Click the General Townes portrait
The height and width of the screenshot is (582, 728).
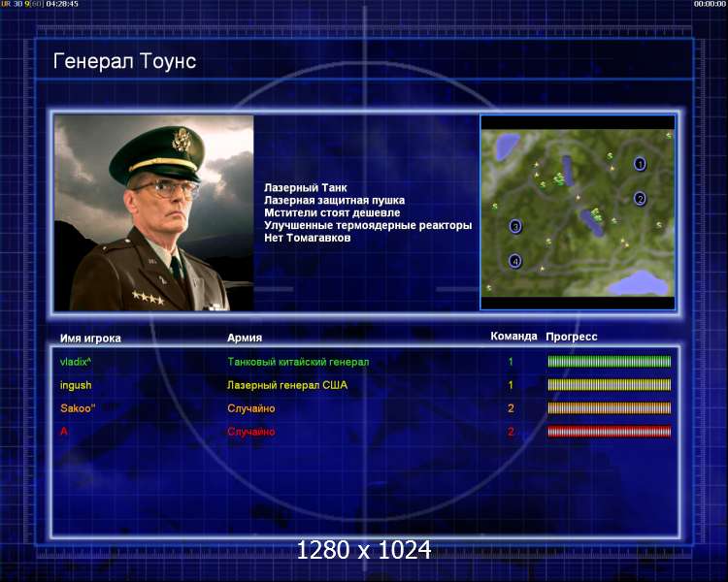click(154, 213)
